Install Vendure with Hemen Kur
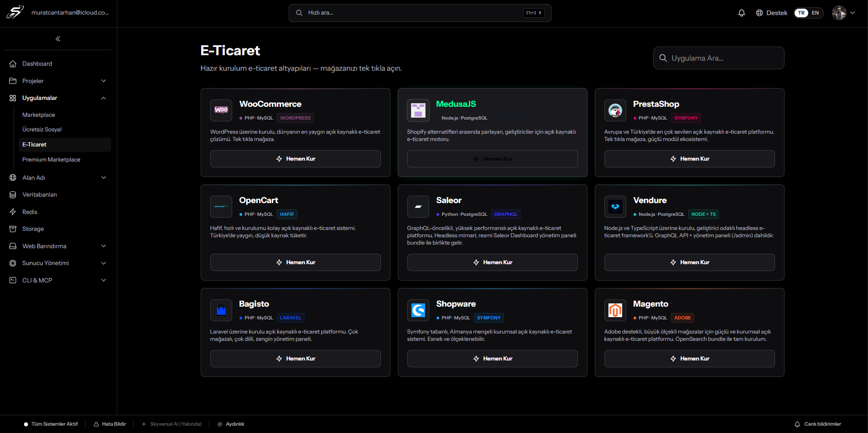868x433 pixels. [x=690, y=262]
